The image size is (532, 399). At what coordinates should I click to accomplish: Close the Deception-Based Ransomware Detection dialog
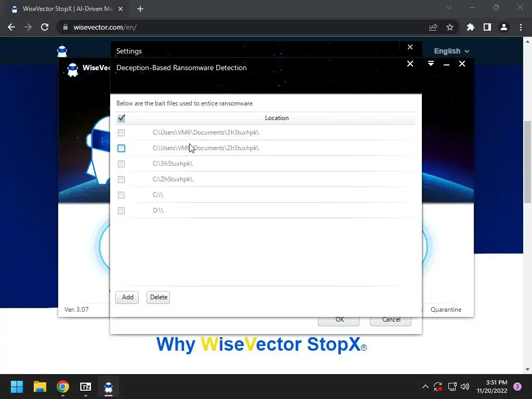[x=410, y=64]
